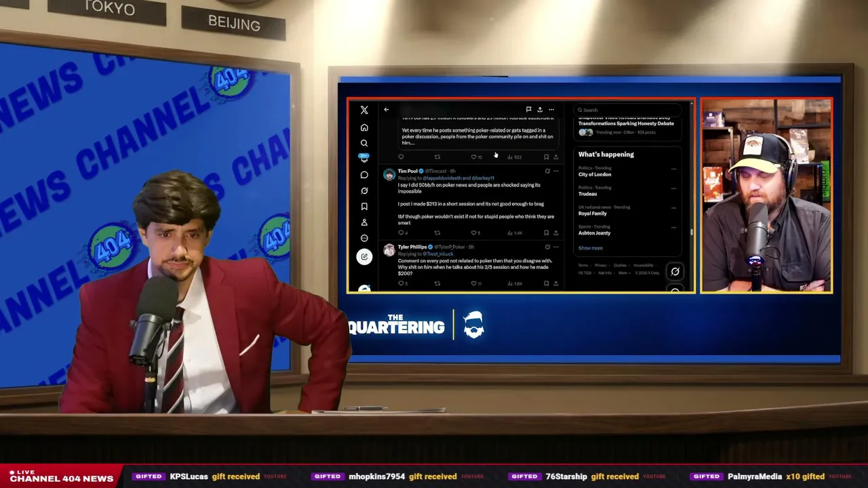Viewport: 868px width, 488px height.
Task: Open Tyler Phillips' profile avatar
Action: [x=389, y=251]
